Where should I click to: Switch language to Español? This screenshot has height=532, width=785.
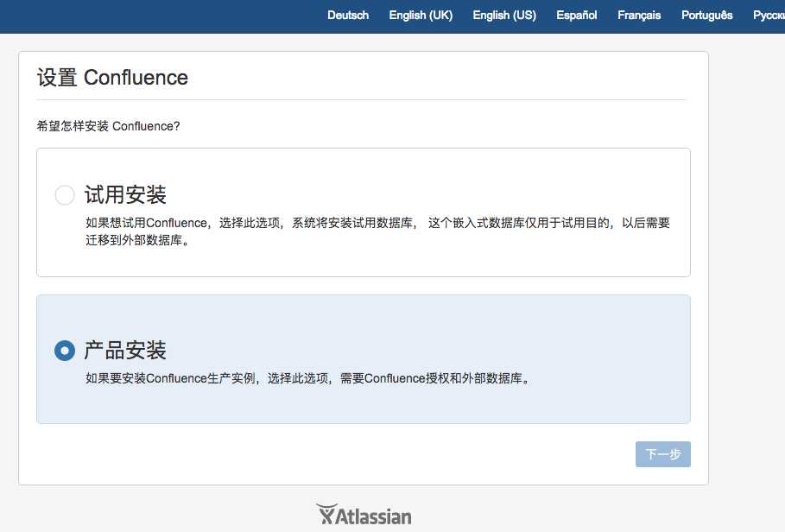[x=576, y=16]
